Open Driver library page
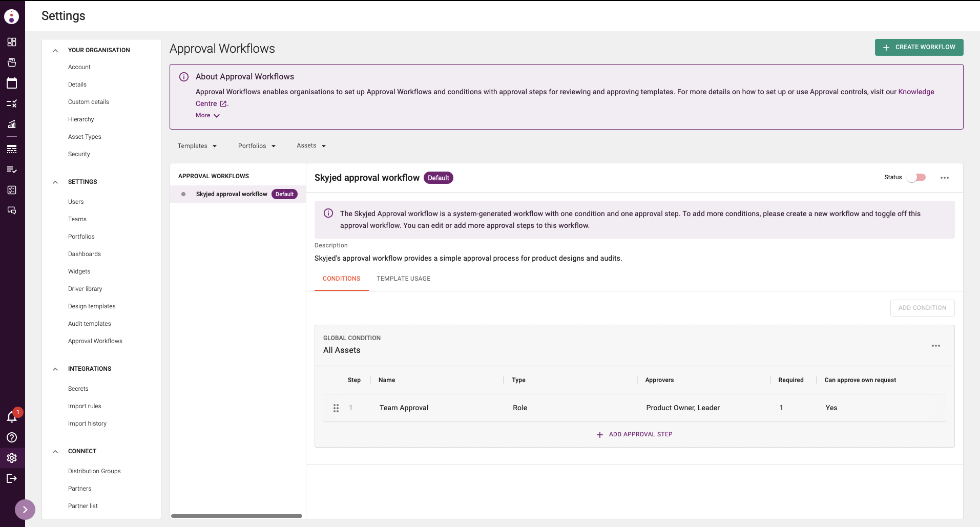Screen dimensions: 980x527 click(x=85, y=289)
